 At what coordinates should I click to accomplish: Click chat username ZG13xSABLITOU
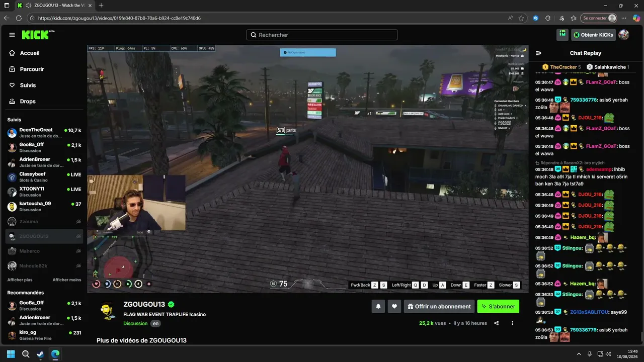click(589, 312)
